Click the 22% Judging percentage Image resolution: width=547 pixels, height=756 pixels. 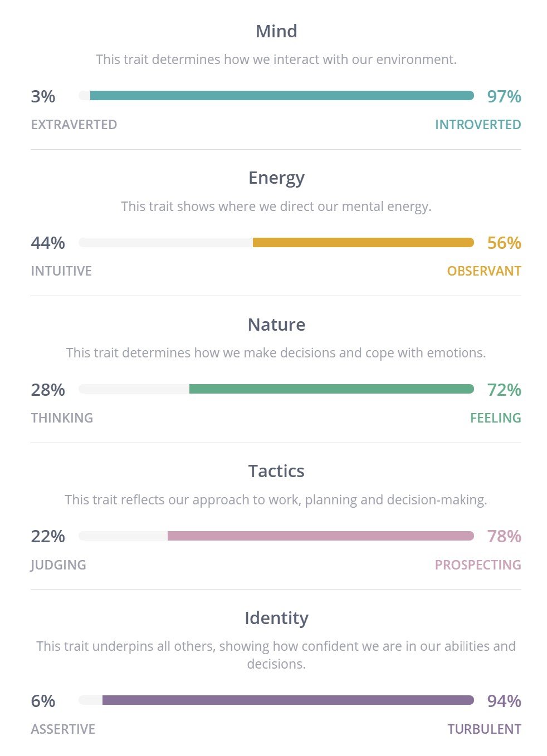pyautogui.click(x=48, y=537)
